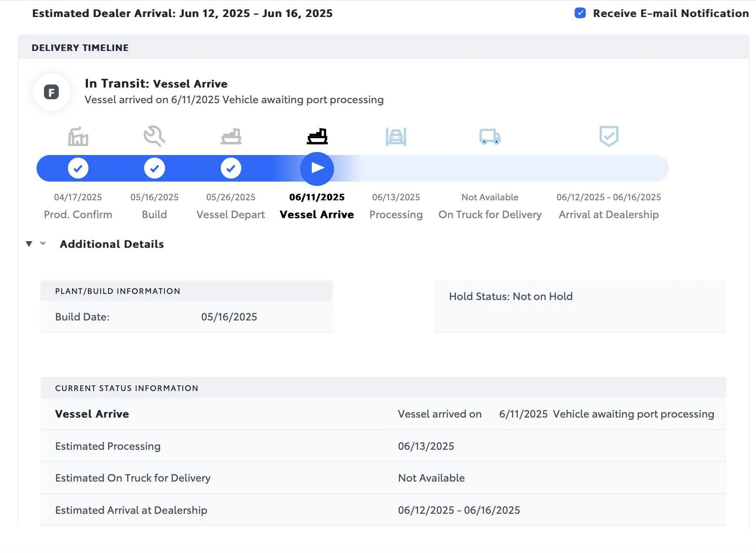The width and height of the screenshot is (756, 553).
Task: Click the On Truck for Delivery icon
Action: (x=490, y=137)
